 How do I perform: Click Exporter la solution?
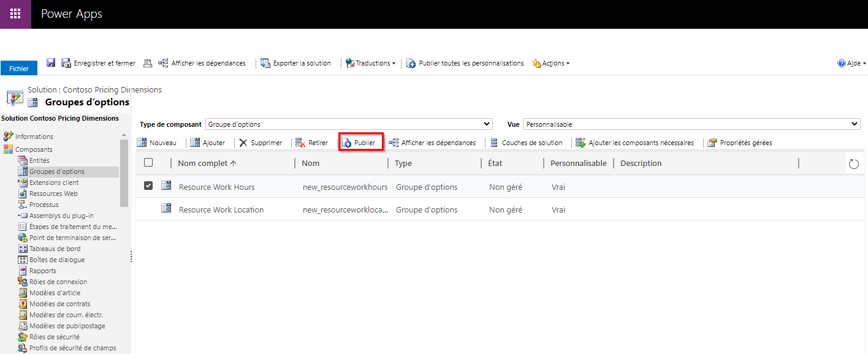296,63
